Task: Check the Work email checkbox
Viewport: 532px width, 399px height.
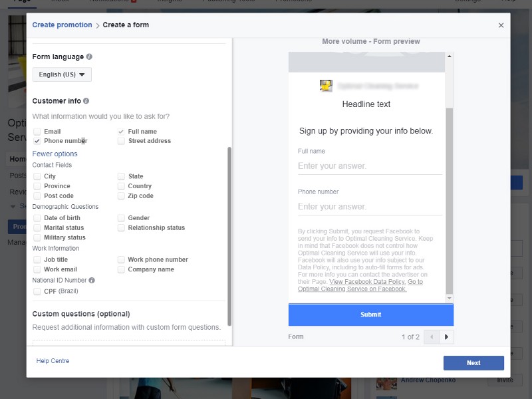Action: click(37, 269)
